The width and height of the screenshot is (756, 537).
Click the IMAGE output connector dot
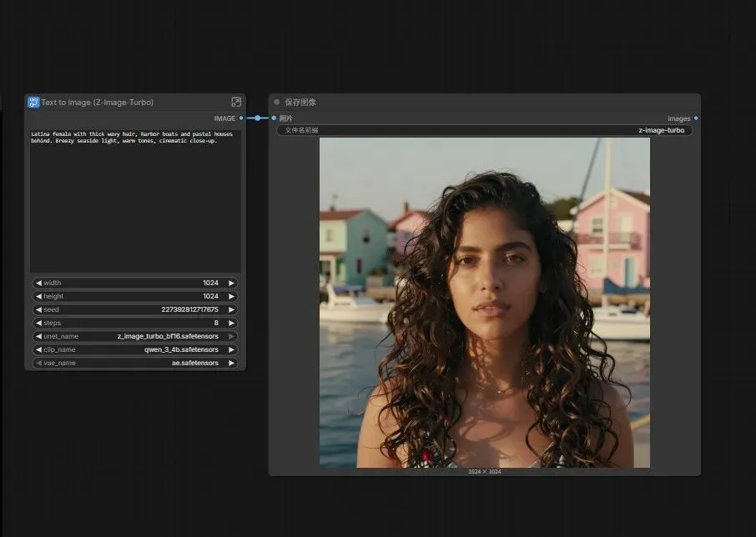pyautogui.click(x=241, y=118)
